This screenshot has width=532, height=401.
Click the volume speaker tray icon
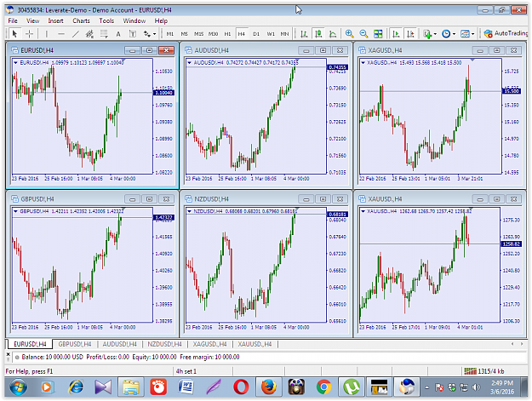click(x=477, y=387)
